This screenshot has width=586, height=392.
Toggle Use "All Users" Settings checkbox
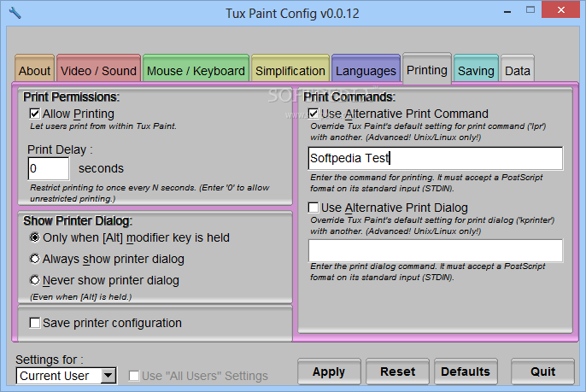(x=134, y=376)
